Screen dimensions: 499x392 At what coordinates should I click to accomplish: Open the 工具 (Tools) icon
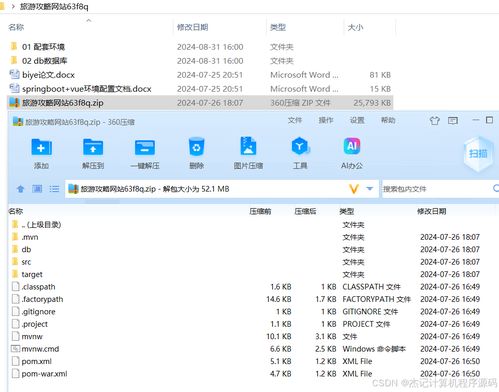300,146
